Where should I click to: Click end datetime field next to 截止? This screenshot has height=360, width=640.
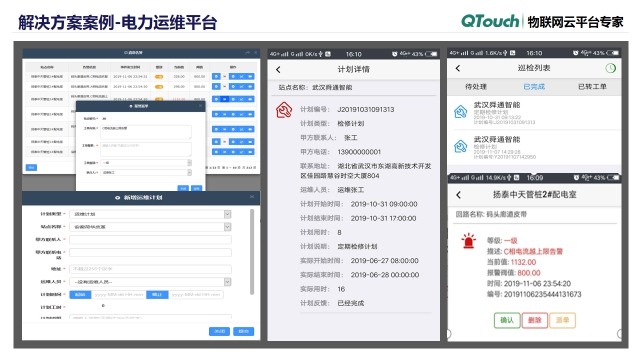196,294
